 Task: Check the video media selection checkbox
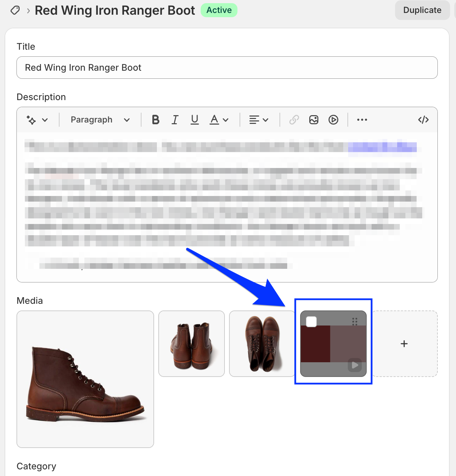point(311,322)
